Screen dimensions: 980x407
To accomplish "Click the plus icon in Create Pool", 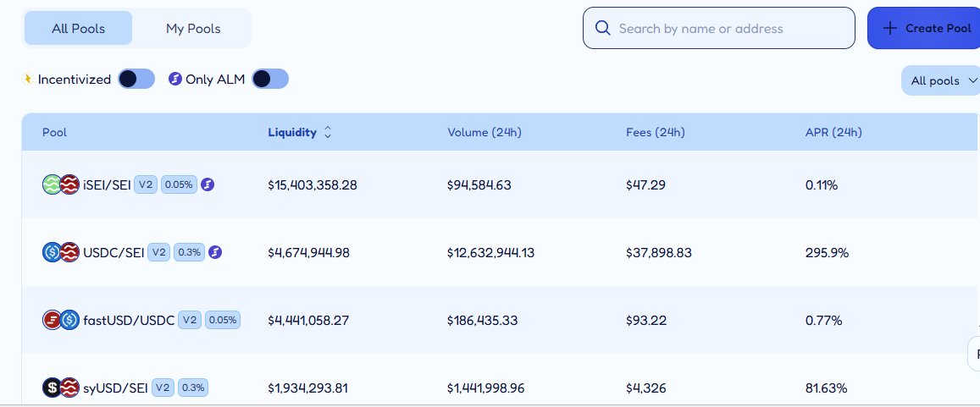I will coord(889,28).
